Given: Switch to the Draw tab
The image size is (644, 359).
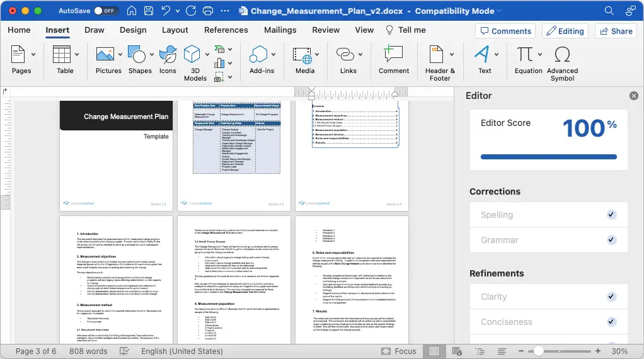Looking at the screenshot, I should click(x=94, y=30).
